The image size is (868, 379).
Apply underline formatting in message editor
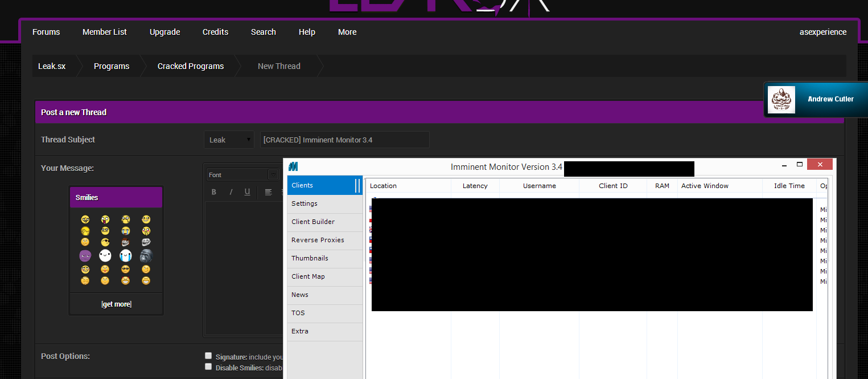click(x=247, y=192)
